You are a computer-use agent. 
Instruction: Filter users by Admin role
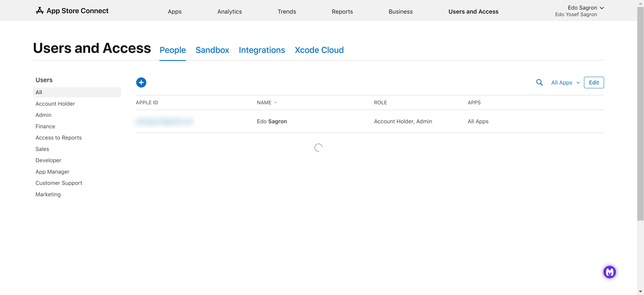pos(43,115)
